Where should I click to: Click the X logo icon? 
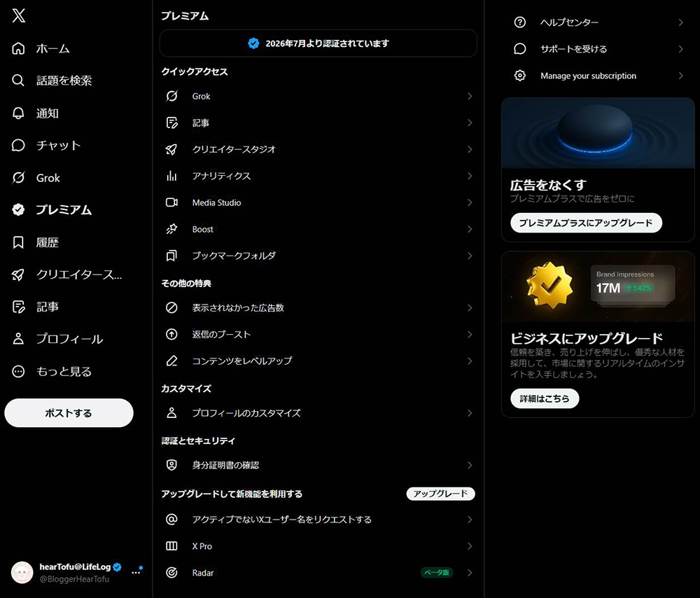(19, 15)
